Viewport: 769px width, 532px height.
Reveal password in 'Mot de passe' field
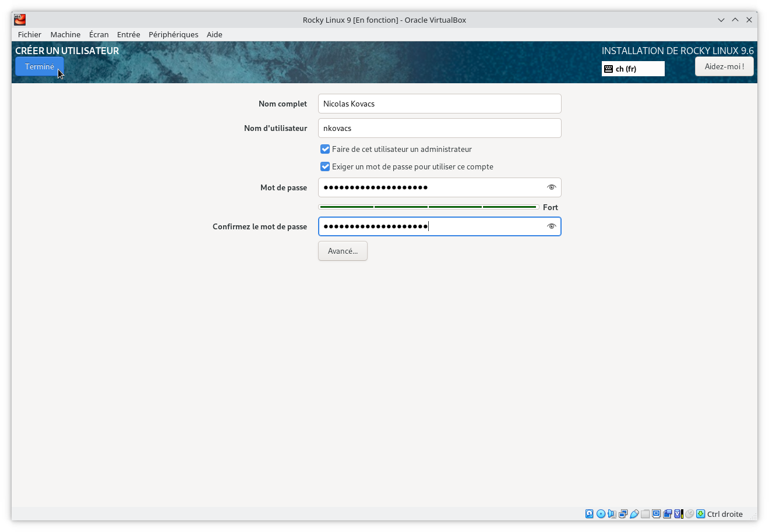(x=551, y=187)
